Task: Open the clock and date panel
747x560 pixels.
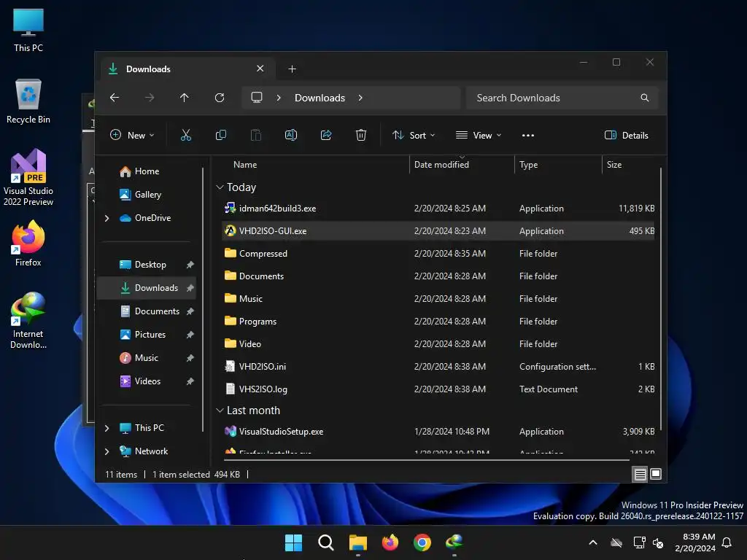Action: click(695, 542)
